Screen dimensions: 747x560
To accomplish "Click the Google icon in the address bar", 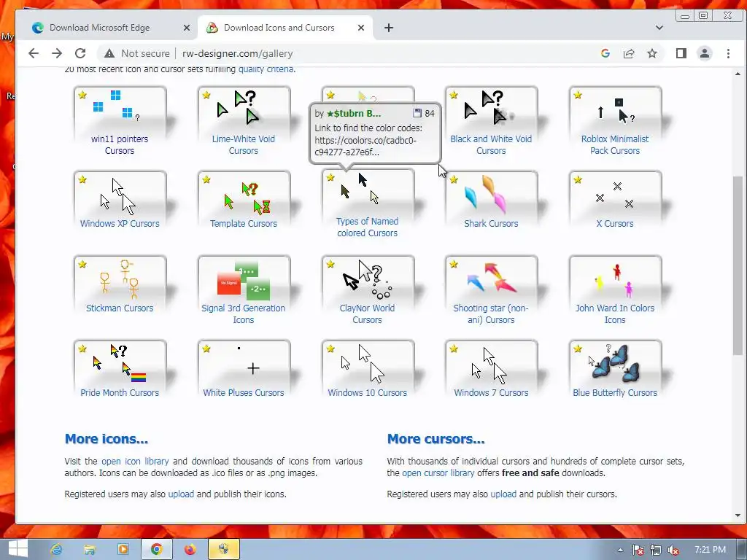I will [x=605, y=53].
